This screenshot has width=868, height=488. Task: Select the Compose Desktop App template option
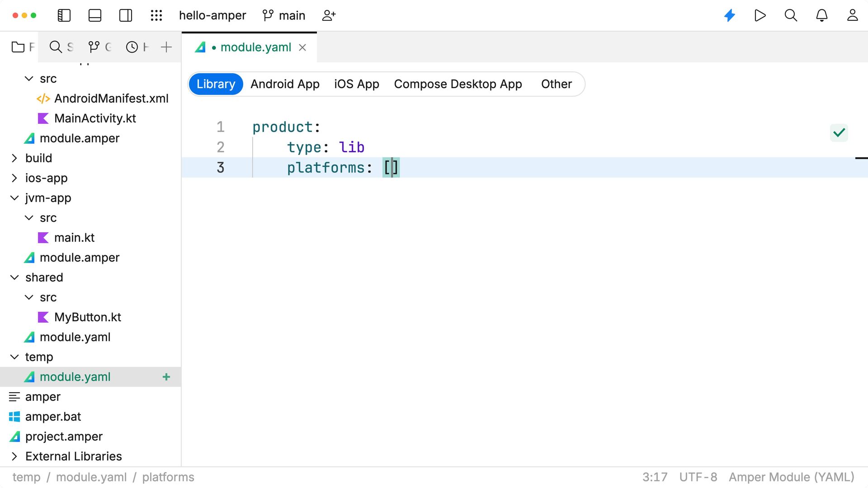click(x=458, y=84)
